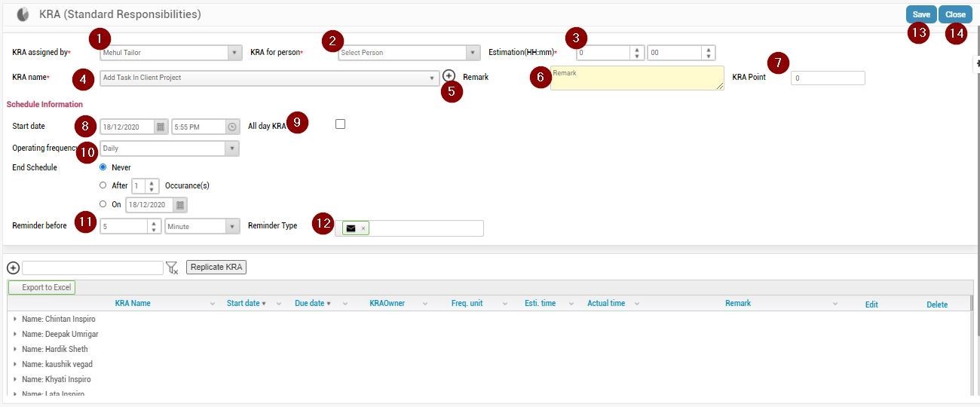
Task: Sort by Freq. unit column header
Action: [x=467, y=304]
